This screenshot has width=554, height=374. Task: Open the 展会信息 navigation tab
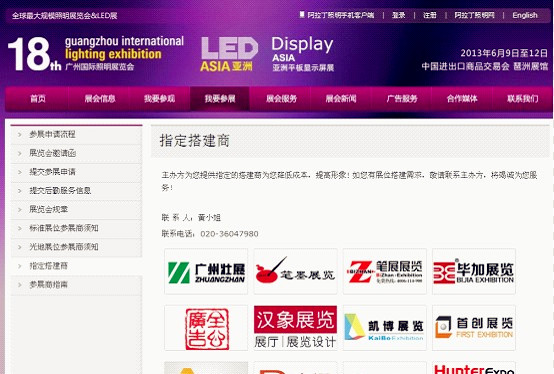pos(100,99)
